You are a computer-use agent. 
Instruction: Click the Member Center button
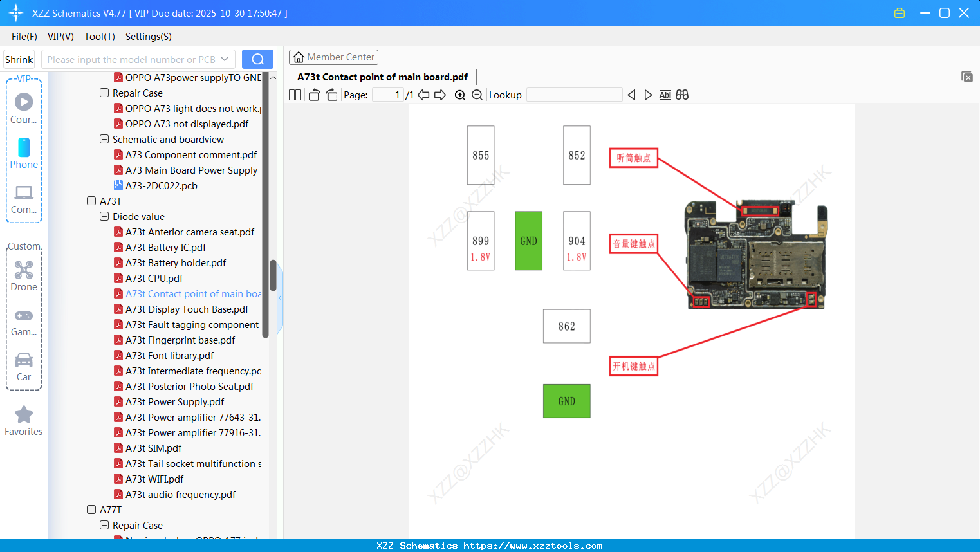333,57
